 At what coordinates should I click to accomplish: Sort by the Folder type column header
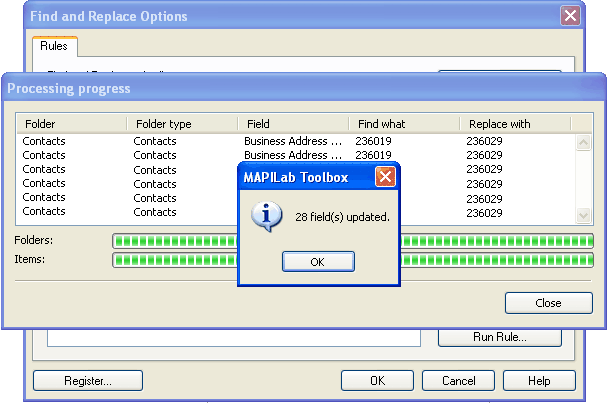coord(182,124)
